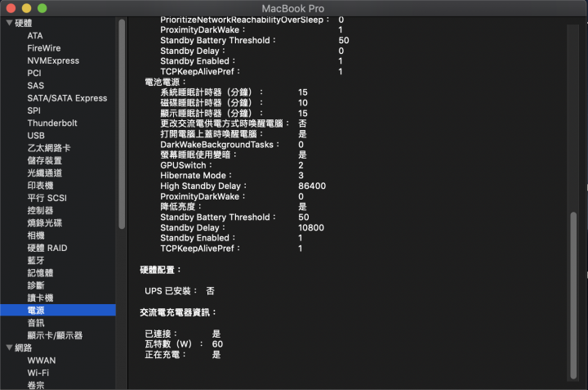Image resolution: width=588 pixels, height=390 pixels.
Task: Open 平行 SCSI sidebar item
Action: pos(47,198)
